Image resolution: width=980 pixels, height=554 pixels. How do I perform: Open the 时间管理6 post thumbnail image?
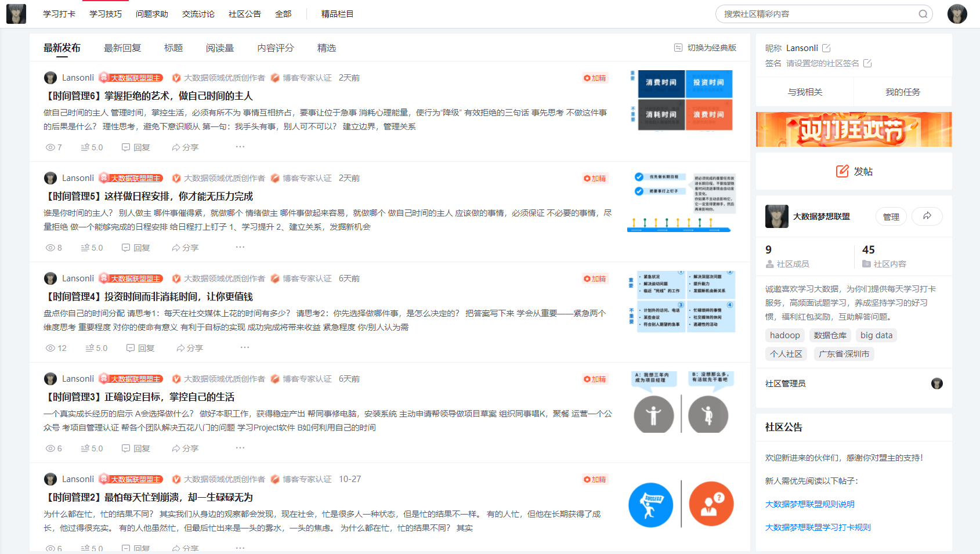coord(682,100)
